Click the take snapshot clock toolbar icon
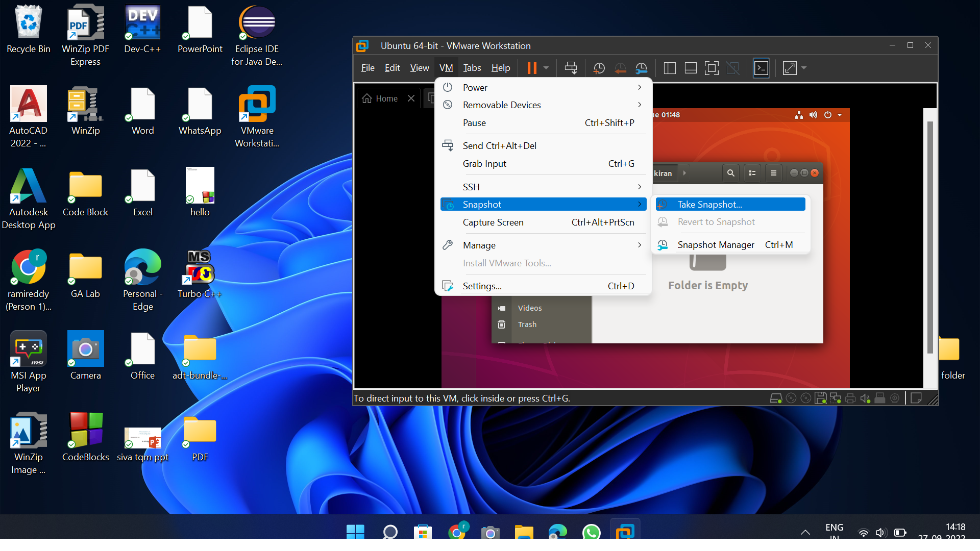This screenshot has height=551, width=980. point(599,68)
